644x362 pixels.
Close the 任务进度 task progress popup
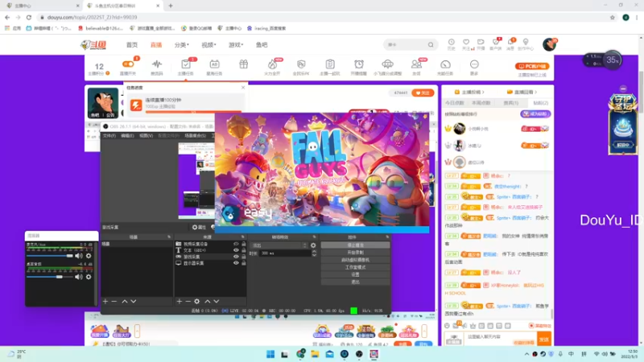click(x=243, y=88)
